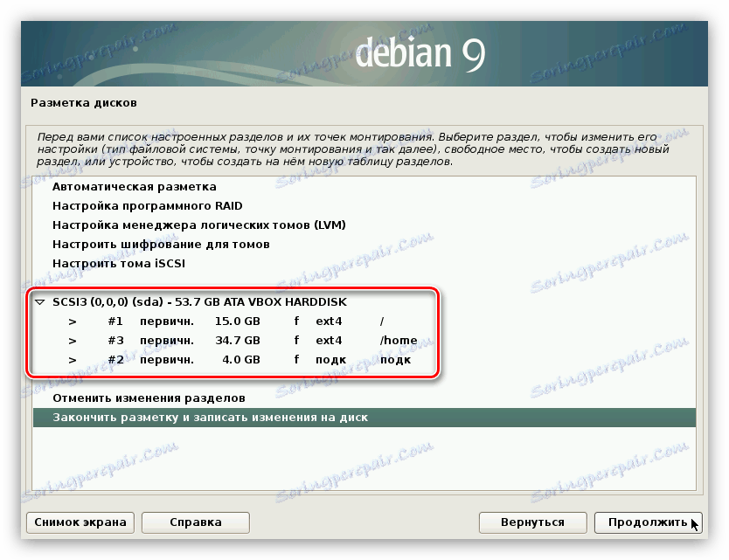Expand the arrow for partition #2
Viewport: 729px width, 560px height.
coord(73,360)
